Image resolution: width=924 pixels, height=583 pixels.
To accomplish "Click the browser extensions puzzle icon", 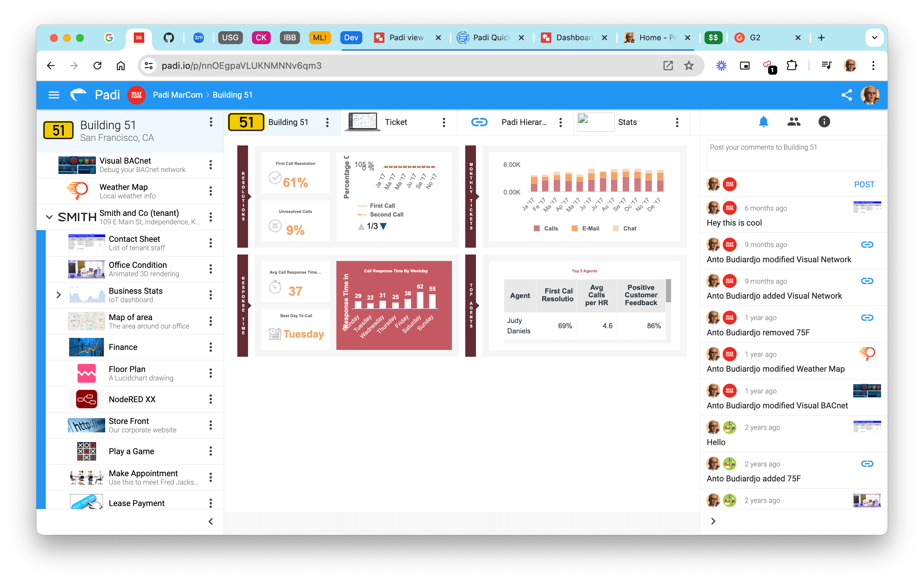I will point(792,66).
